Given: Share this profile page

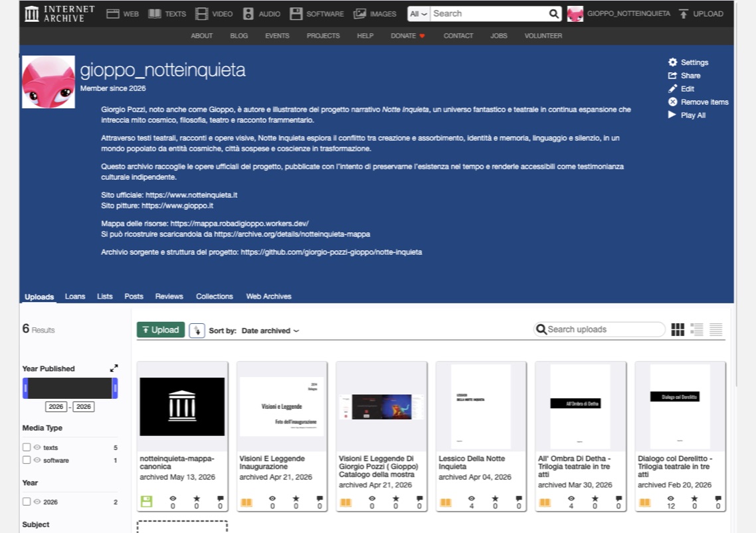Looking at the screenshot, I should pyautogui.click(x=684, y=76).
